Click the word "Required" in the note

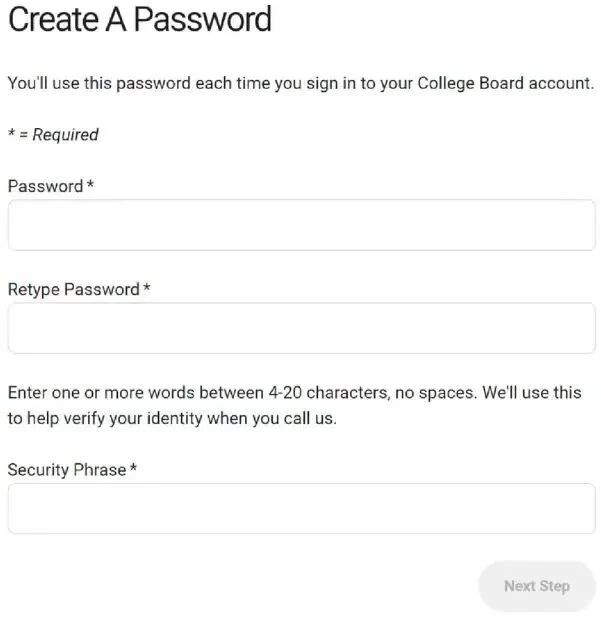click(65, 134)
